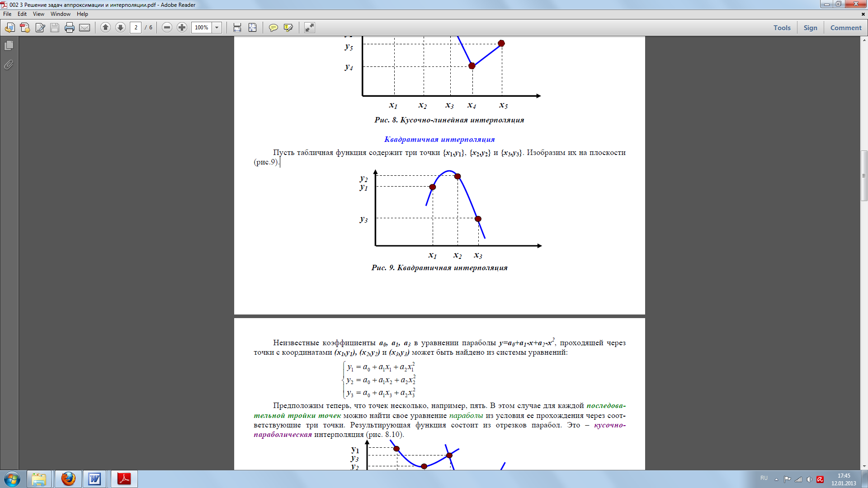
Task: Click the network signal tray icon
Action: tap(798, 479)
